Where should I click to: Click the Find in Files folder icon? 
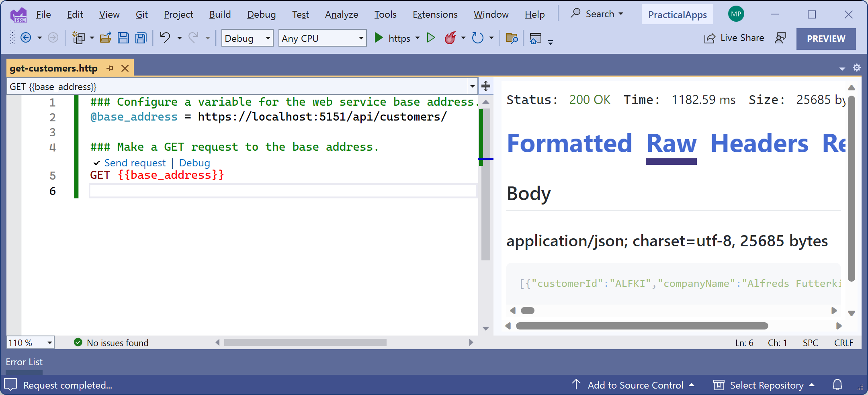point(512,38)
